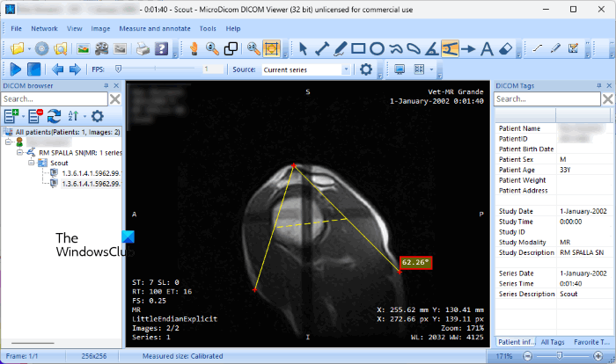Viewport: 616px width, 364px height.
Task: Toggle the fit-to-window zoom button
Action: [x=272, y=48]
